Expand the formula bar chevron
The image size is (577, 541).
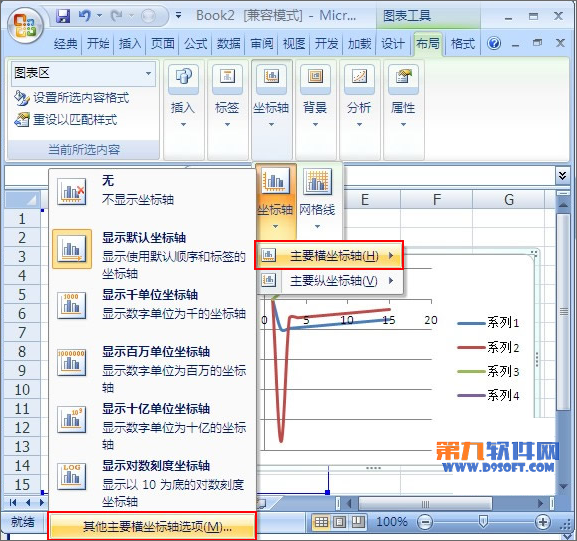[x=562, y=175]
